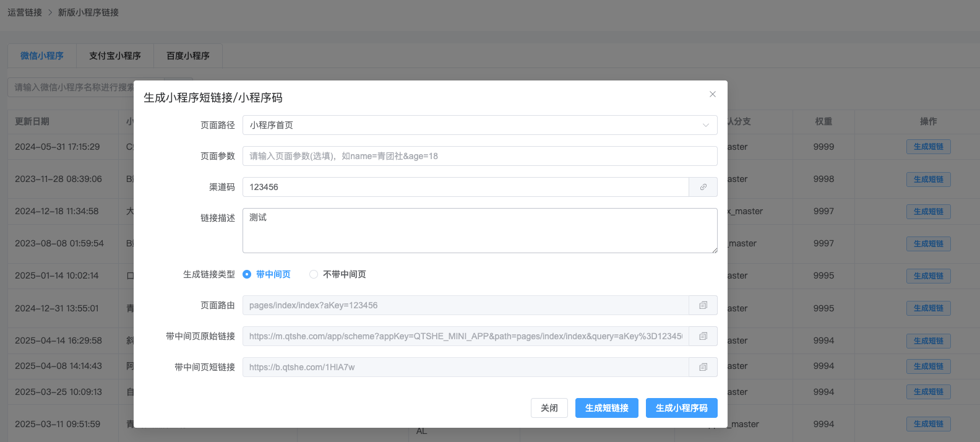Image resolution: width=980 pixels, height=442 pixels.
Task: Click the 权重 column header
Action: pyautogui.click(x=823, y=121)
